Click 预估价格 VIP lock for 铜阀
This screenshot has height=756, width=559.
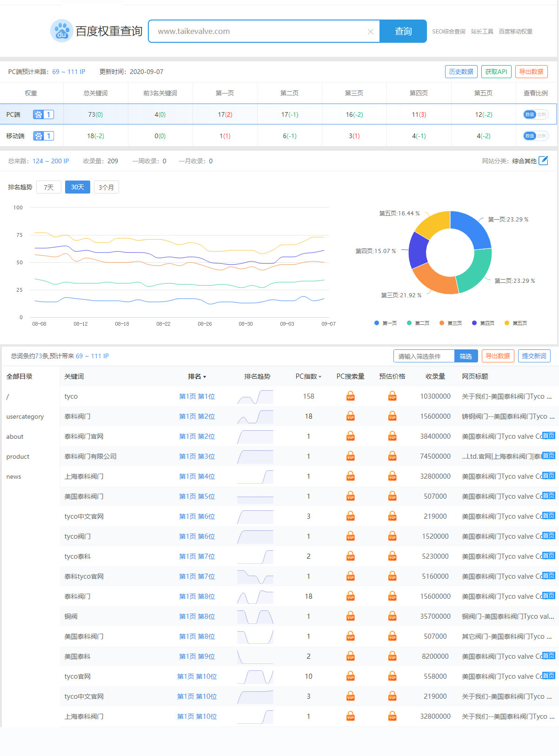[393, 616]
